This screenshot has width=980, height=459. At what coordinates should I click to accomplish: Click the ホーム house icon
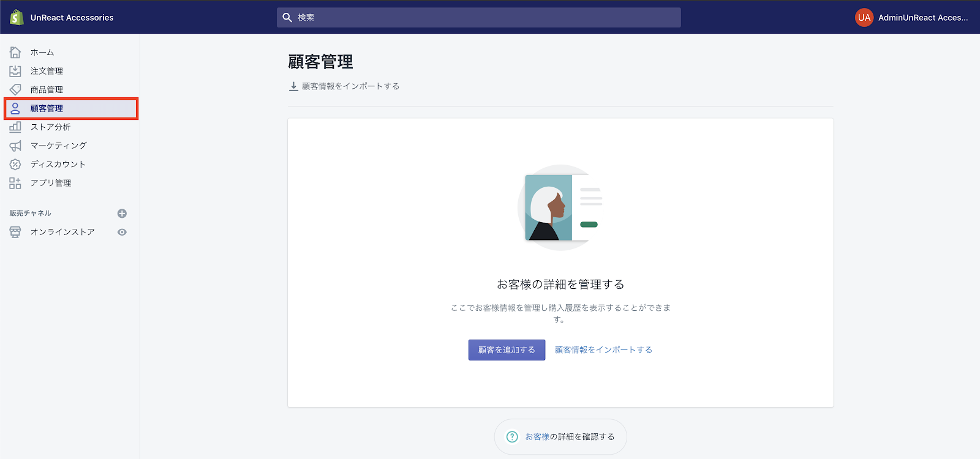pos(15,53)
